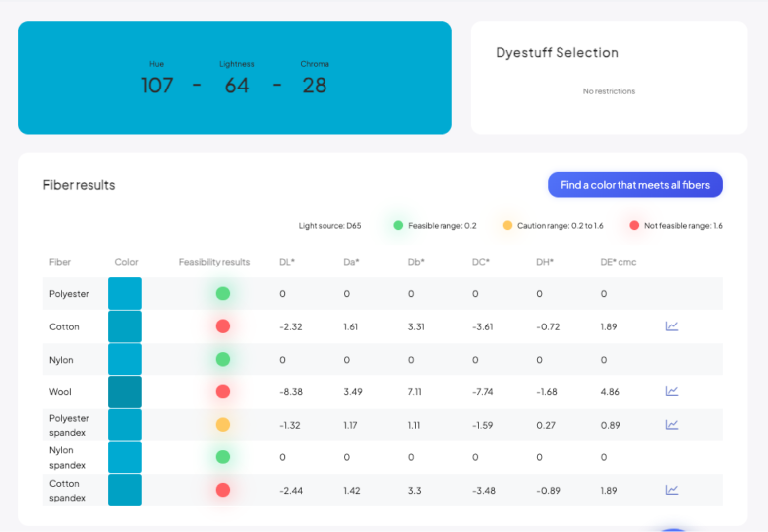Select the Wool color swatch
768x532 pixels.
point(125,391)
